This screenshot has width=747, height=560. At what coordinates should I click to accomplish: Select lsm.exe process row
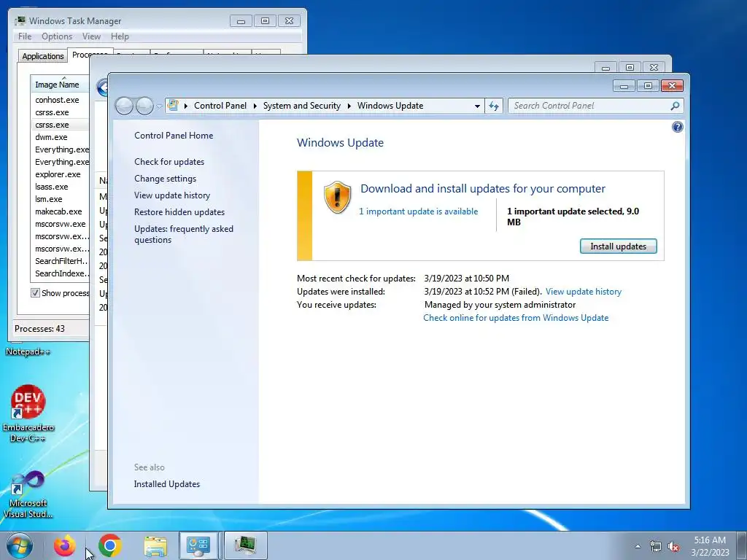[x=60, y=199]
